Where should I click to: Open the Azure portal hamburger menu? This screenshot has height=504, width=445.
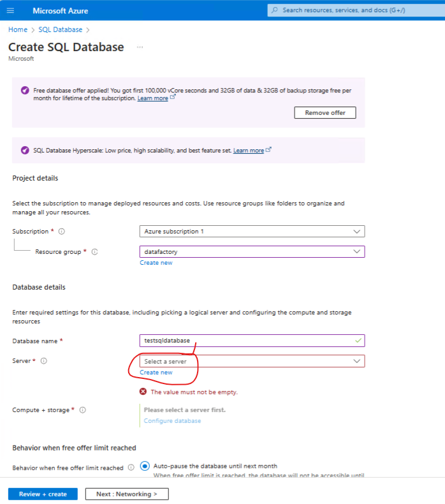click(x=10, y=11)
